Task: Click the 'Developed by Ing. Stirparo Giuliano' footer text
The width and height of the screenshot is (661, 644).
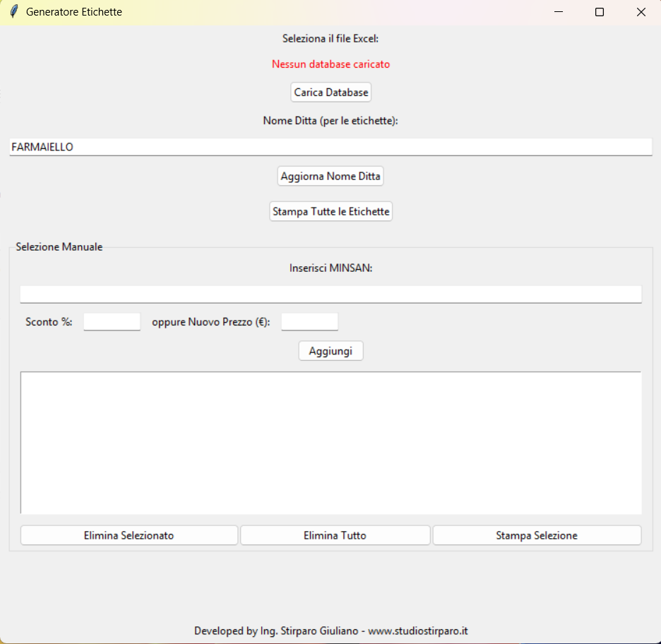Action: point(276,631)
